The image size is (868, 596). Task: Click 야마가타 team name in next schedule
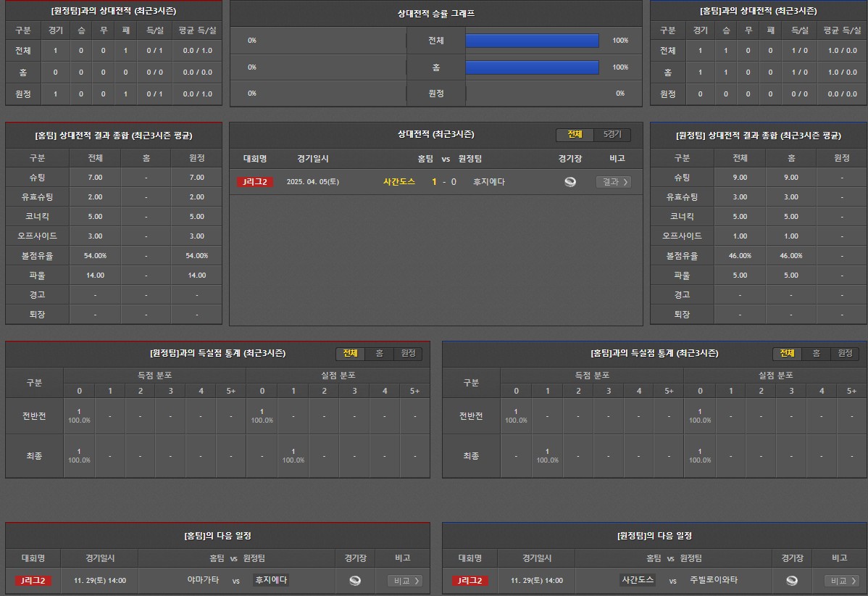point(202,580)
